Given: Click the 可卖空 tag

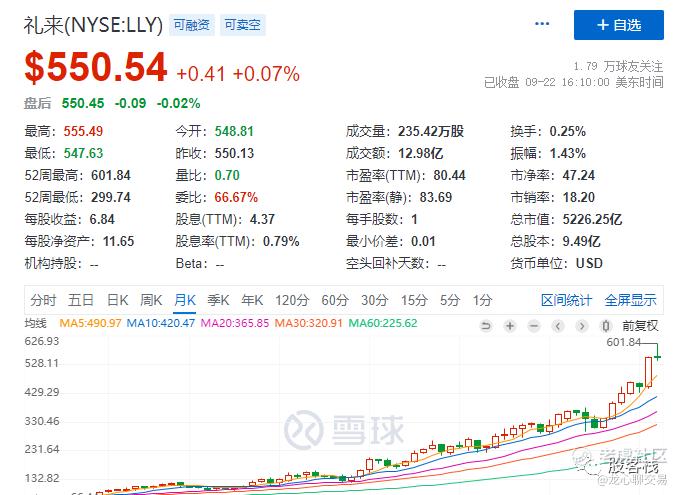Looking at the screenshot, I should pyautogui.click(x=242, y=25).
